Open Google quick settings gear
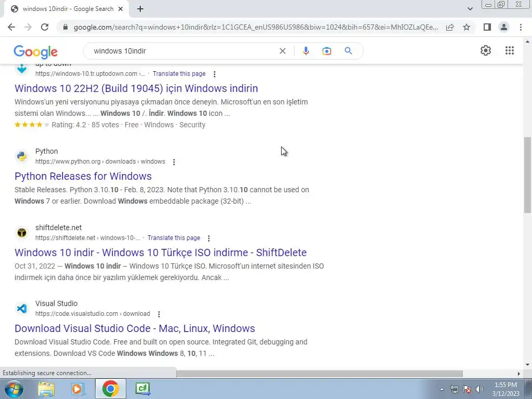This screenshot has height=399, width=532. point(486,50)
